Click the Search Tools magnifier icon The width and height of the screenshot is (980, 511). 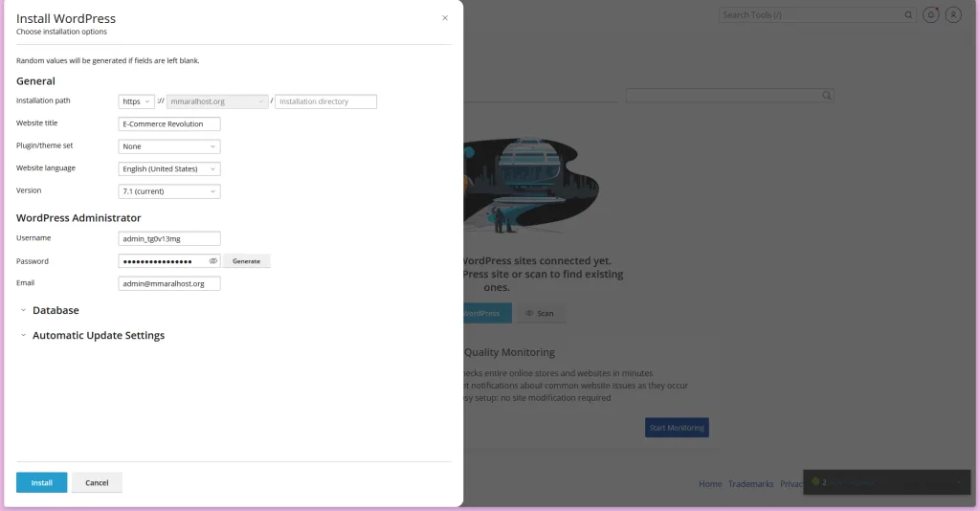pyautogui.click(x=909, y=15)
